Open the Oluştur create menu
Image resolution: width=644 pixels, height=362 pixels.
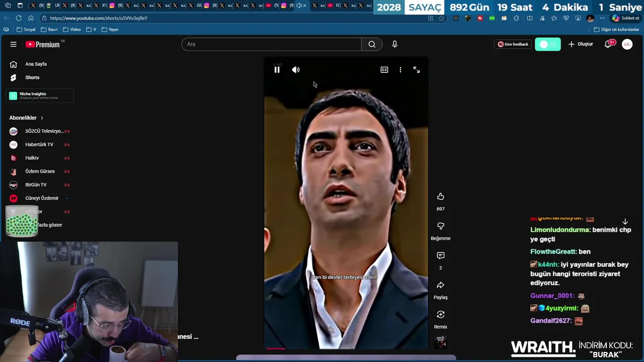point(581,44)
